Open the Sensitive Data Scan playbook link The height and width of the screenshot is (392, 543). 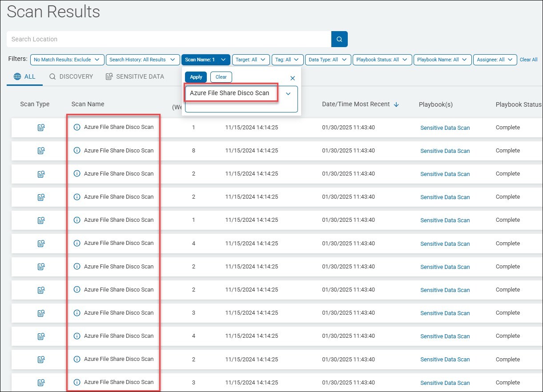(x=445, y=127)
